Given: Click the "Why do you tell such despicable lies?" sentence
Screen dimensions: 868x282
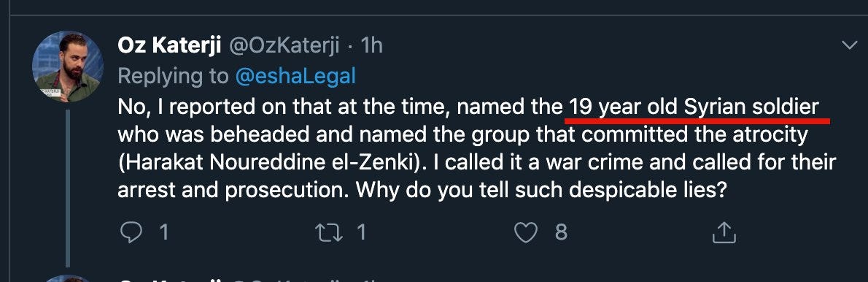Looking at the screenshot, I should (540, 191).
